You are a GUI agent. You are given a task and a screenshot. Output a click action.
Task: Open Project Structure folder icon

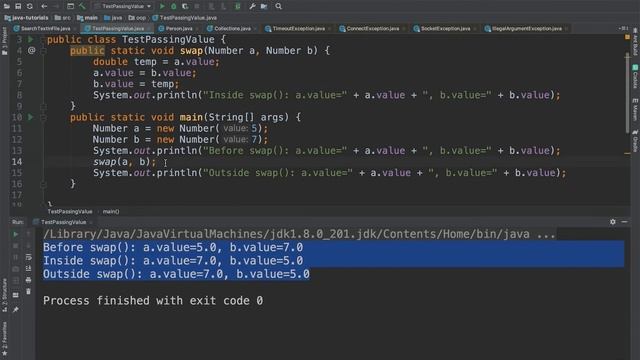point(264,6)
